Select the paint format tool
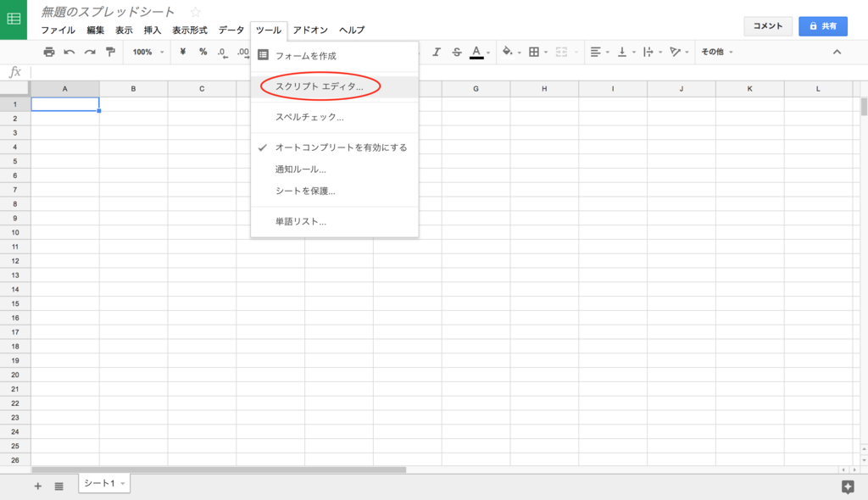This screenshot has height=500, width=868. [111, 52]
